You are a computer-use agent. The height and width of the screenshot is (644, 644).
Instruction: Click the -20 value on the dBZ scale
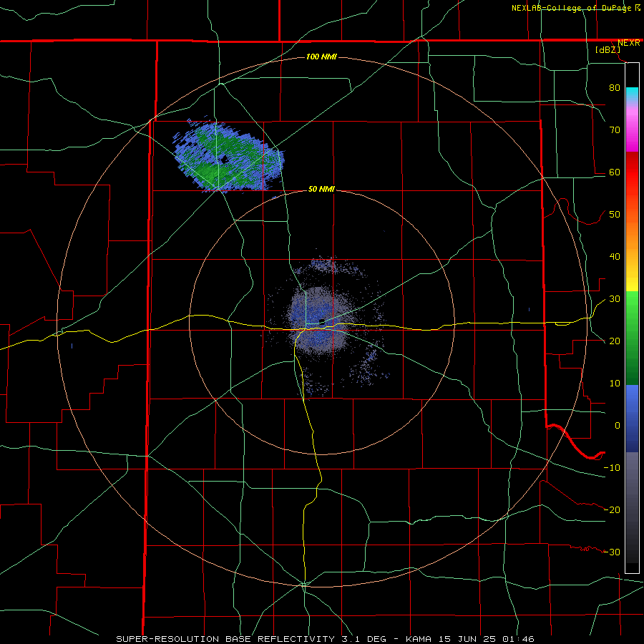(x=612, y=509)
